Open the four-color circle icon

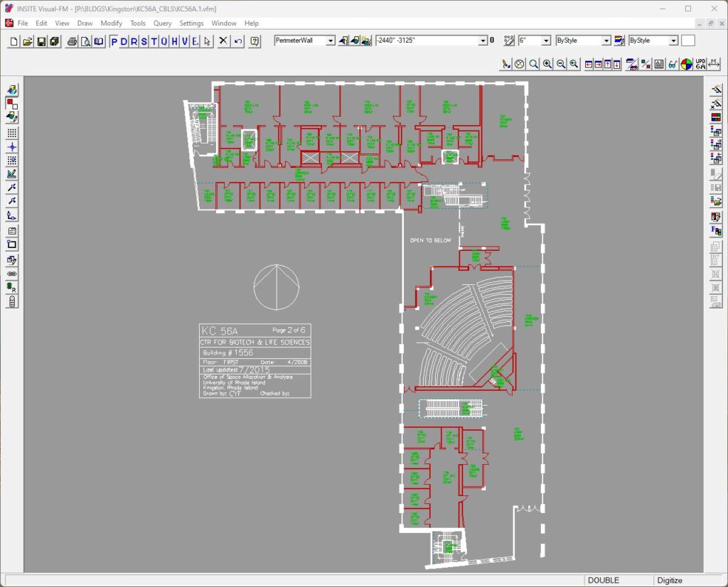pyautogui.click(x=686, y=65)
